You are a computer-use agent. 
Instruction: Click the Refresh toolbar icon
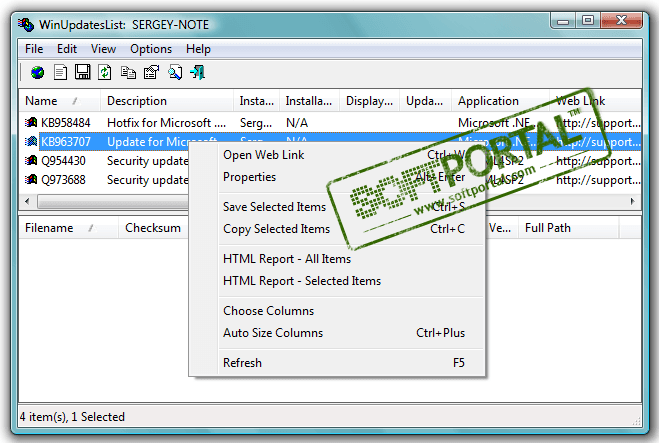105,72
